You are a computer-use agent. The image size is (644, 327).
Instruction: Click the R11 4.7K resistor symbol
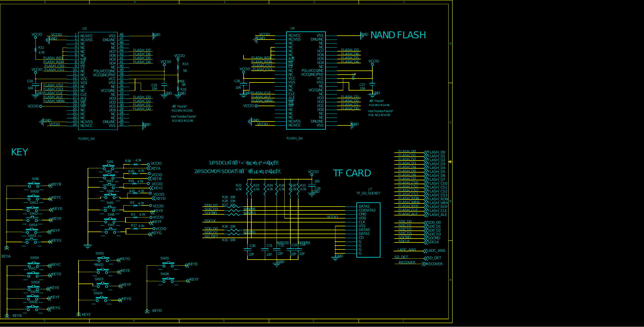pyautogui.click(x=36, y=49)
